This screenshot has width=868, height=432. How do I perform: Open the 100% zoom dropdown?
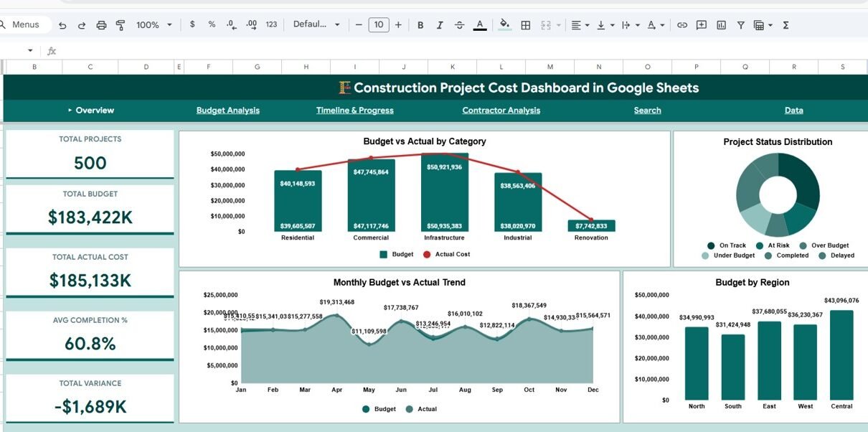[154, 25]
